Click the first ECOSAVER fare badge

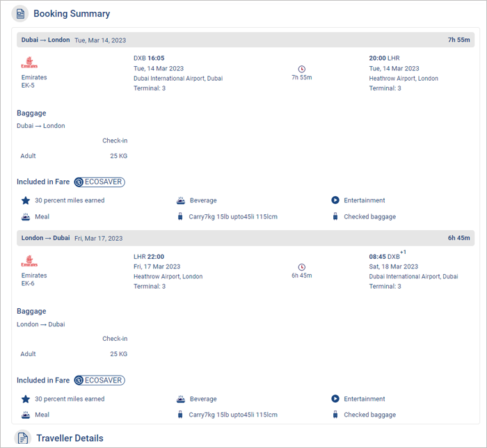pyautogui.click(x=99, y=182)
